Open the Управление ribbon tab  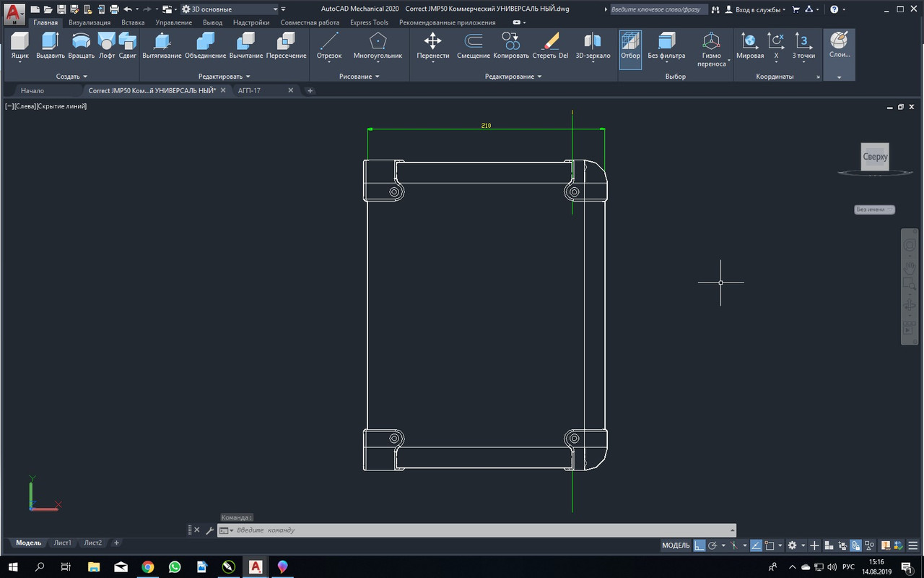click(173, 22)
